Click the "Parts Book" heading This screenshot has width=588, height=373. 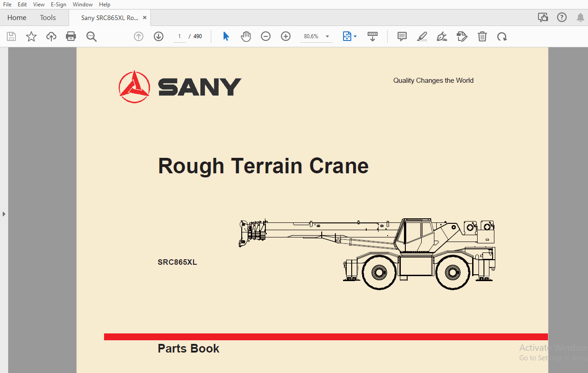point(189,348)
